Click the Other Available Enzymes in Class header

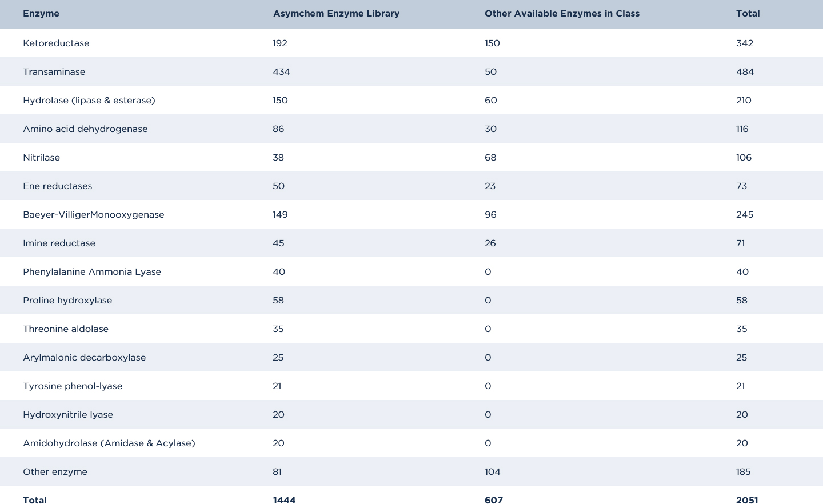pos(562,14)
